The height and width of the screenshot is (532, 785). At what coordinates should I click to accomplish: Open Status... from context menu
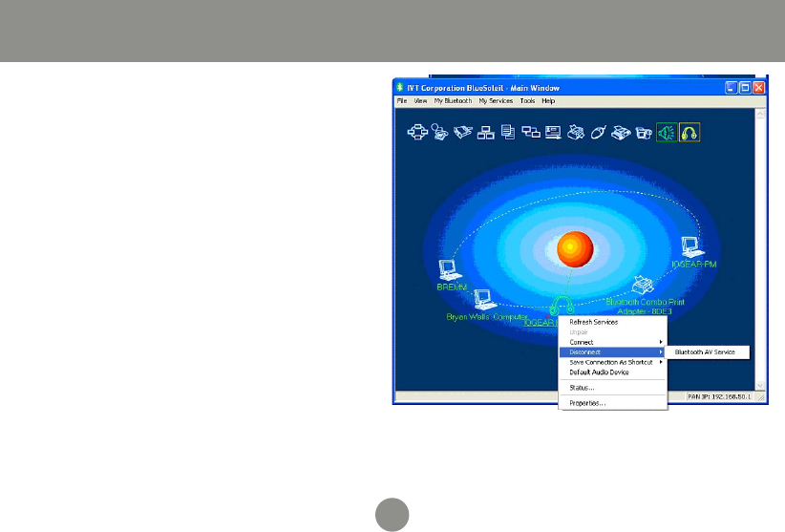tap(613, 388)
